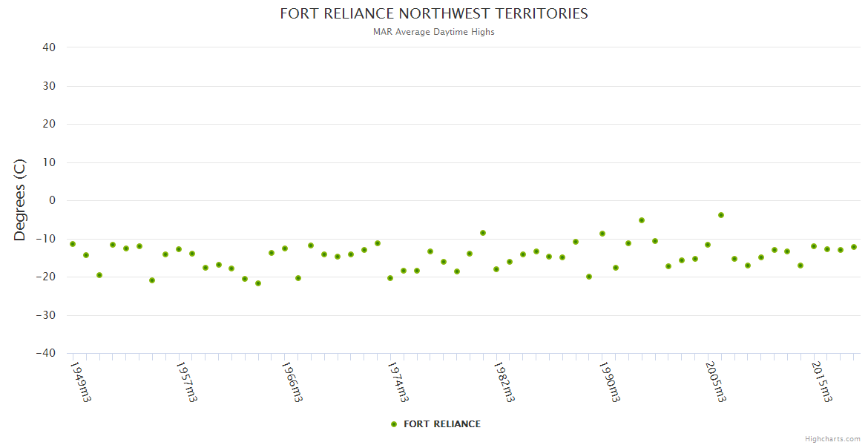Click the 40 label on y-axis

pyautogui.click(x=49, y=47)
